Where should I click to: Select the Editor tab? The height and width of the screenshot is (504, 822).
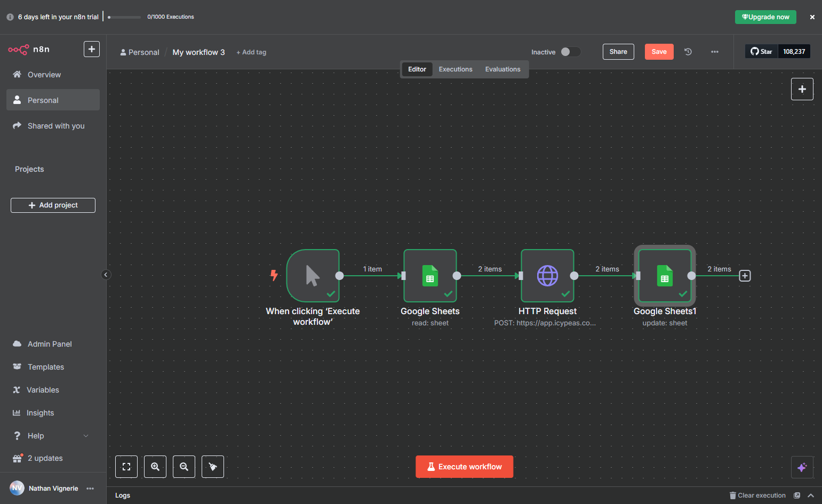417,69
